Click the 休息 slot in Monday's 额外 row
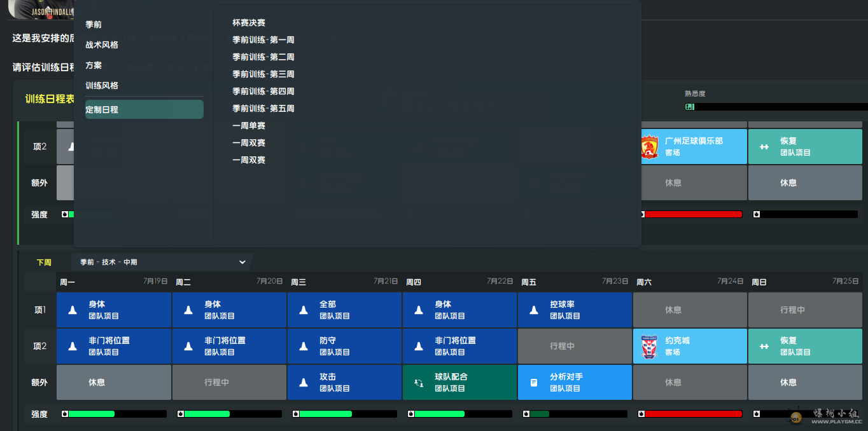The width and height of the screenshot is (868, 431). [114, 383]
